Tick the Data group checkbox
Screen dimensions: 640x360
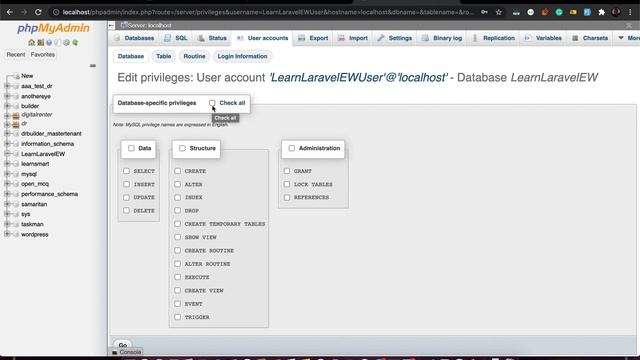[131, 148]
